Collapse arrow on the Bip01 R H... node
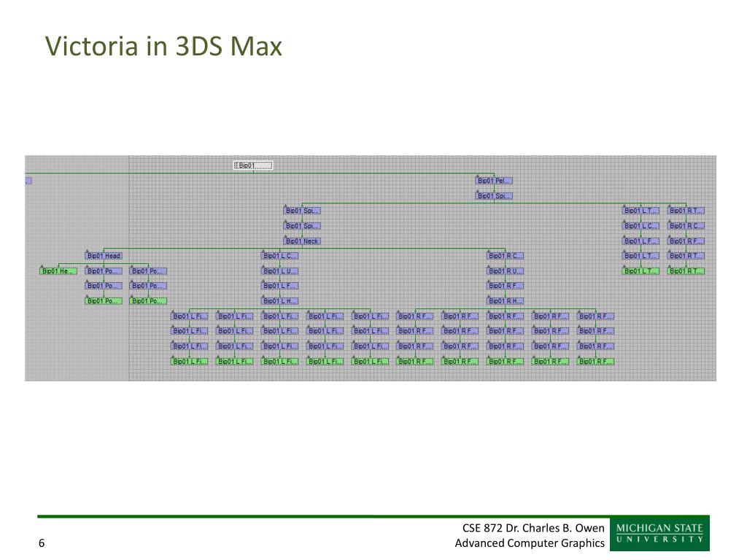 (488, 297)
